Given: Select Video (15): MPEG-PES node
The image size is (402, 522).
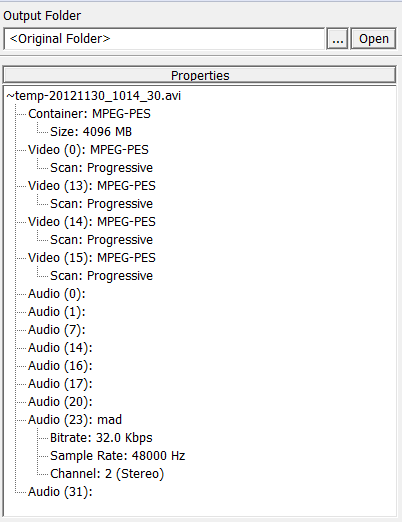Looking at the screenshot, I should pyautogui.click(x=92, y=258).
